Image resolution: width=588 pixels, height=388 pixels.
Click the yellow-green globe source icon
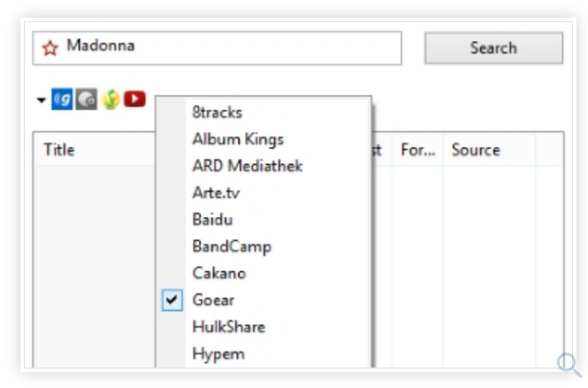[110, 99]
